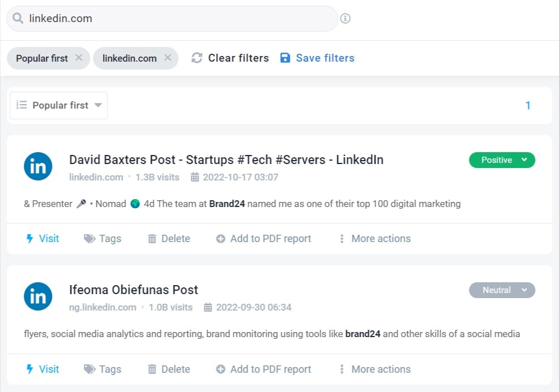The image size is (559, 392).
Task: Visit the Ifeoma Obiefunas post
Action: [42, 369]
